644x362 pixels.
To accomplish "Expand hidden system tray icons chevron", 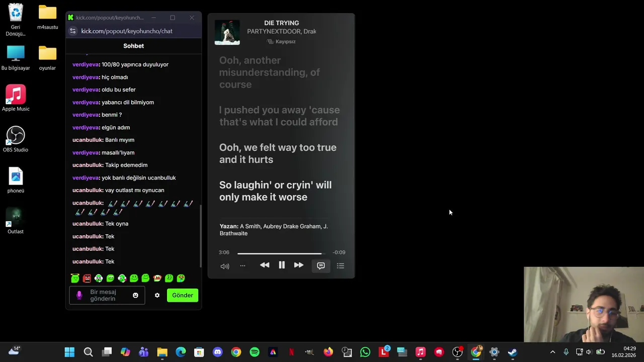I will coord(552,352).
